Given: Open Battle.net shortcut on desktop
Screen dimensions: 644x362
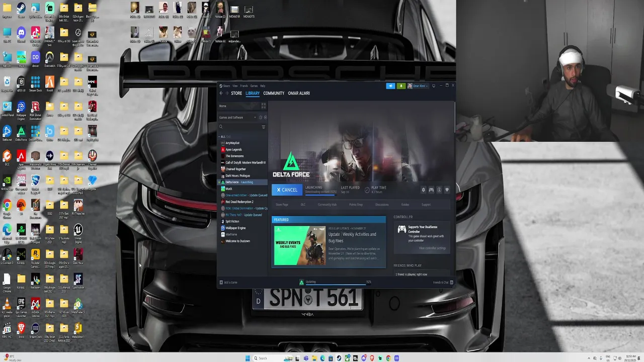Looking at the screenshot, I should 7,133.
